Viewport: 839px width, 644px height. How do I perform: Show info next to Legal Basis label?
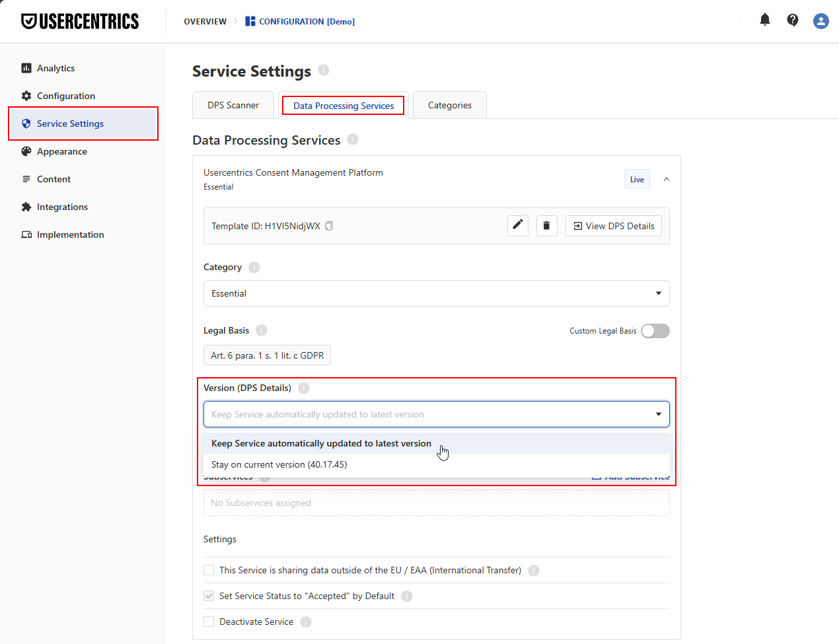click(262, 330)
